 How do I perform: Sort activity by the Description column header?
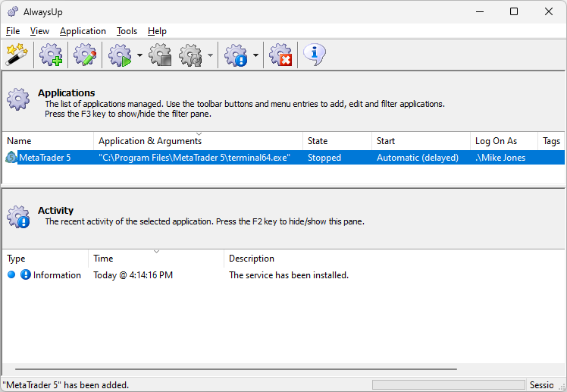point(394,259)
